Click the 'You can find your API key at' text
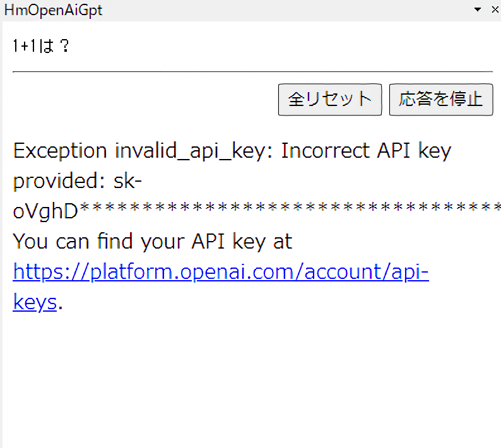 [x=152, y=242]
